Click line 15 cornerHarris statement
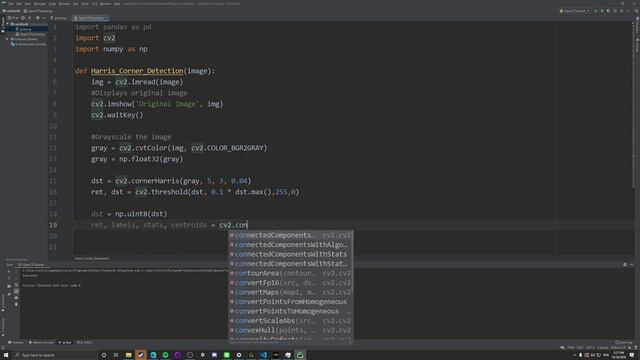640x360 pixels. coord(171,181)
